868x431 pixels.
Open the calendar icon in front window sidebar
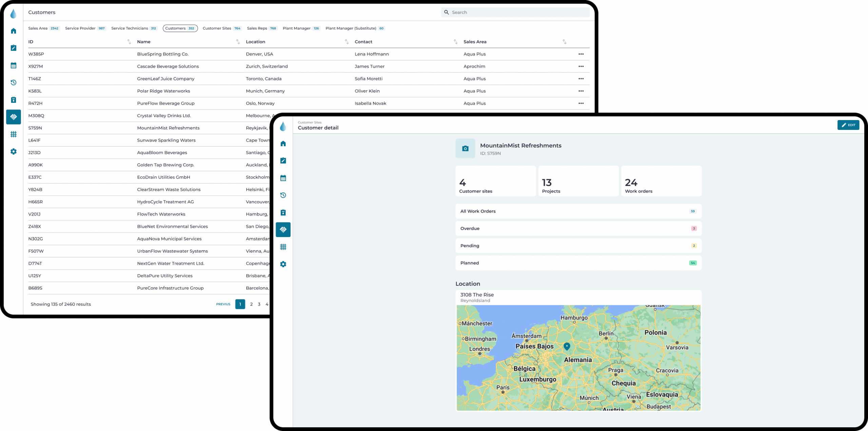[x=283, y=178]
